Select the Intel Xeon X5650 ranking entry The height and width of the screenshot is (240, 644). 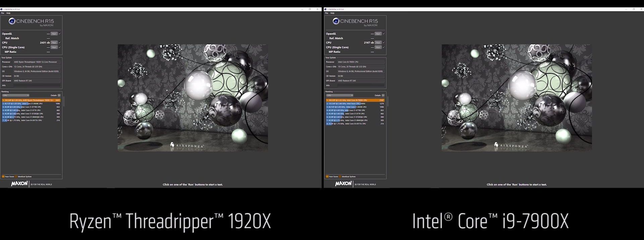(x=355, y=103)
